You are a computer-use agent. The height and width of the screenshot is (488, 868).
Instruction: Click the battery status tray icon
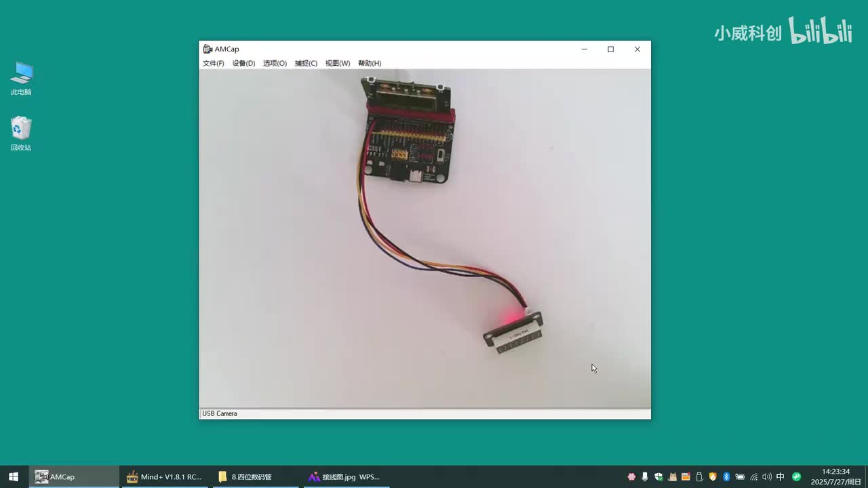point(740,476)
